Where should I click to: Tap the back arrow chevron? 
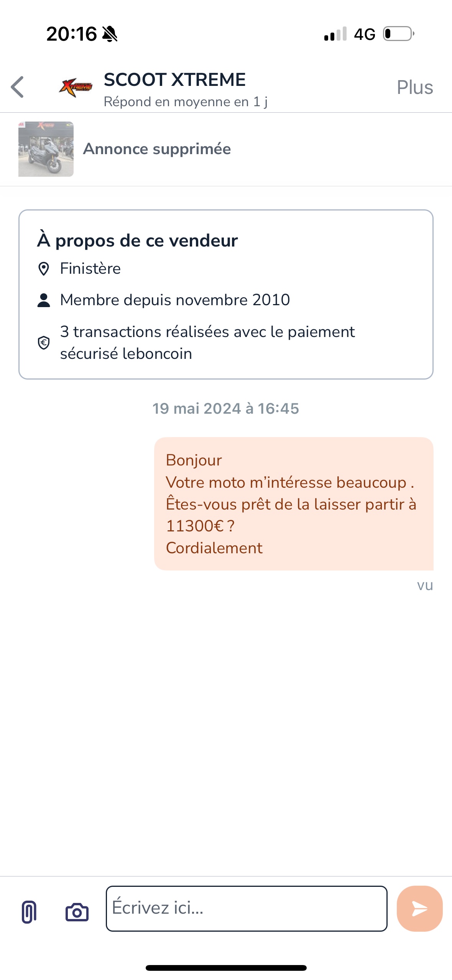click(18, 87)
